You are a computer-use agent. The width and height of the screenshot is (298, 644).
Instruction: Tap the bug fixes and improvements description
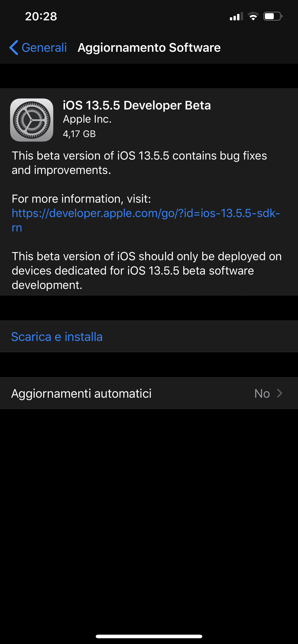pyautogui.click(x=139, y=163)
